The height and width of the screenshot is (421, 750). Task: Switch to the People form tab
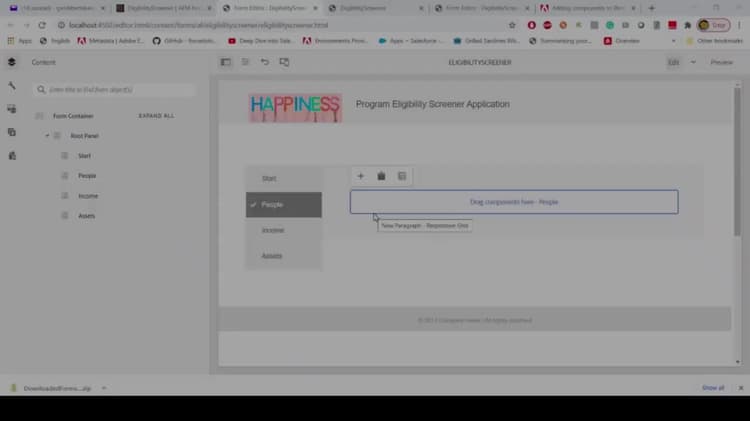coord(284,205)
